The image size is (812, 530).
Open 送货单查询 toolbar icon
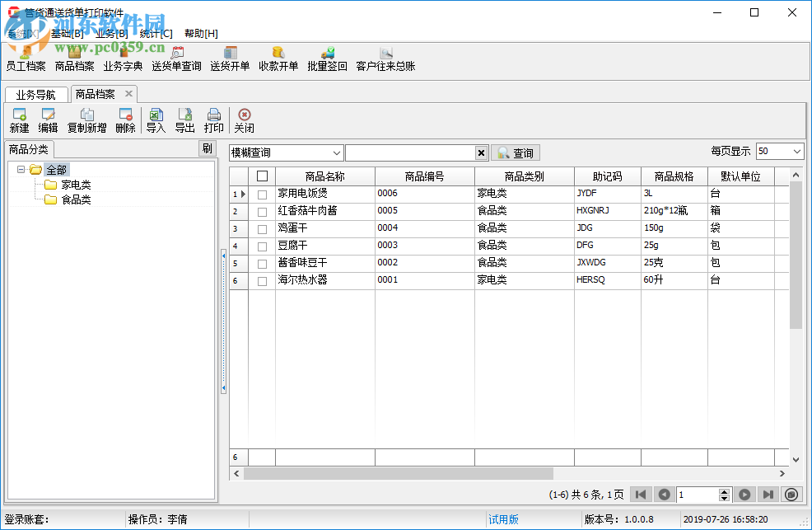(x=176, y=59)
